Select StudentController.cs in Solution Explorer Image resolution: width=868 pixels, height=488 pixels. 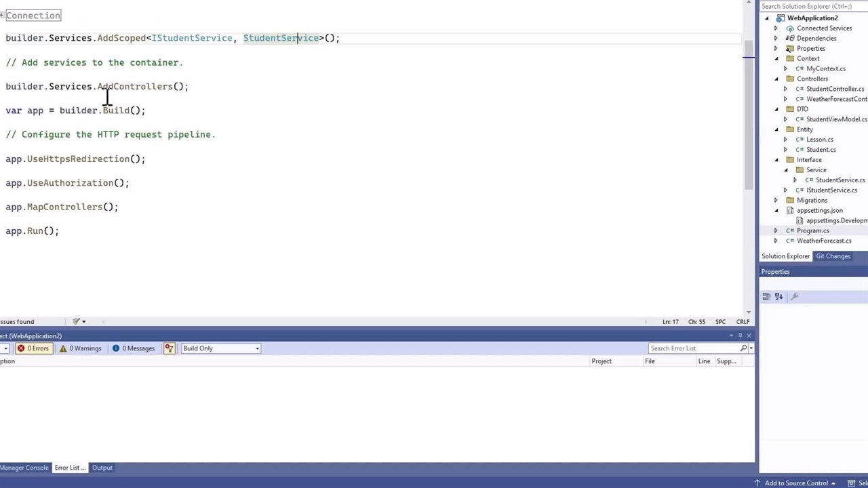pos(835,89)
